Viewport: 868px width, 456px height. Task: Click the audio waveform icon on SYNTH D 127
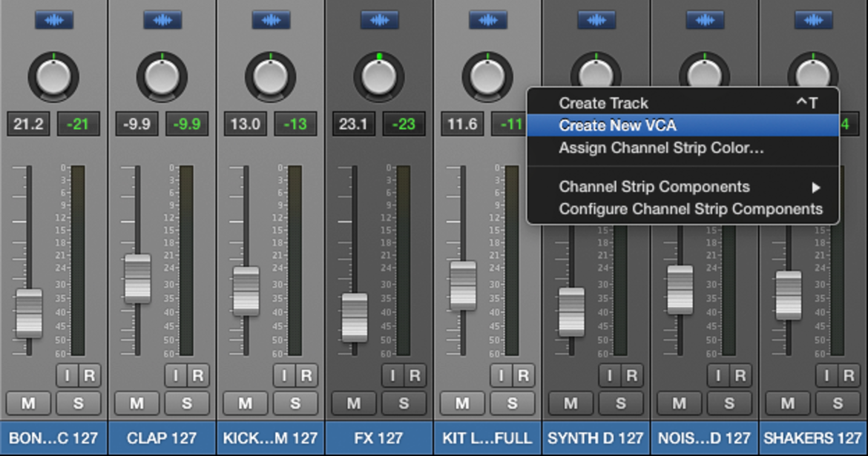point(596,21)
